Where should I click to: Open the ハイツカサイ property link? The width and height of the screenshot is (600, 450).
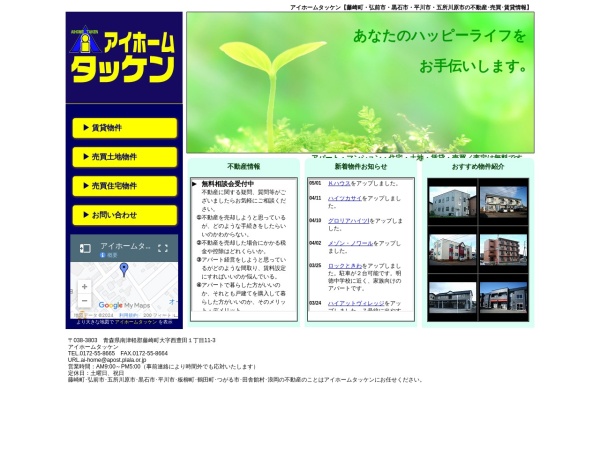tap(345, 198)
